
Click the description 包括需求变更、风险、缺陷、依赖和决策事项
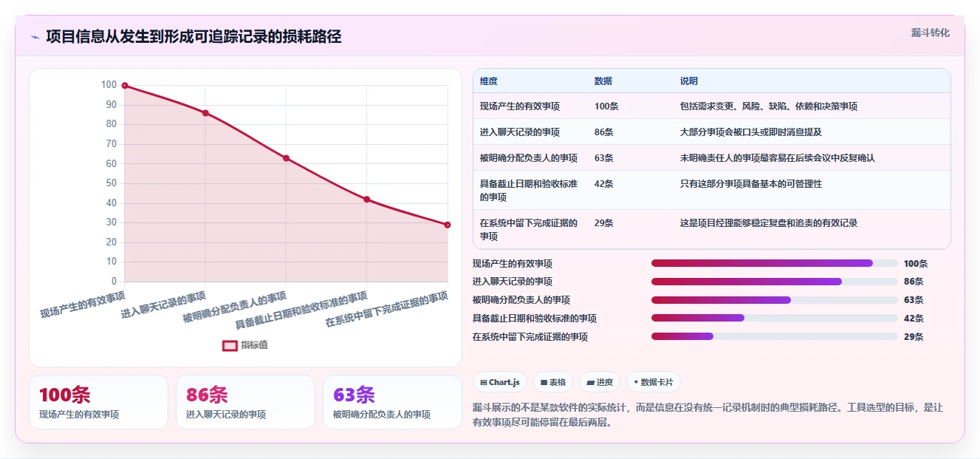[x=769, y=106]
